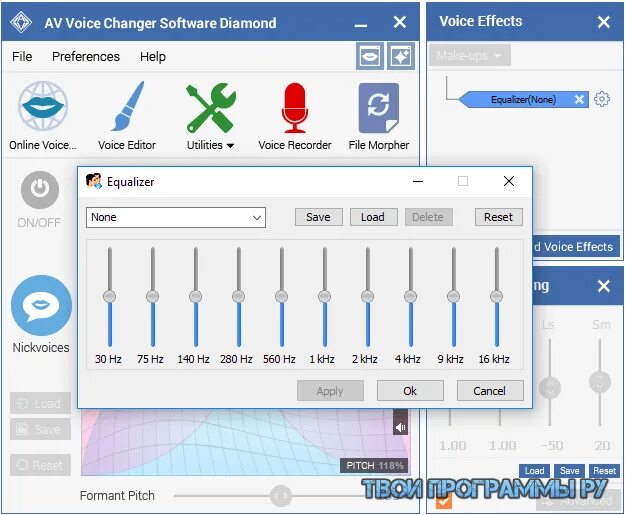This screenshot has width=625, height=515.
Task: Click the blue Save button in bottom-right panel
Action: 569,471
